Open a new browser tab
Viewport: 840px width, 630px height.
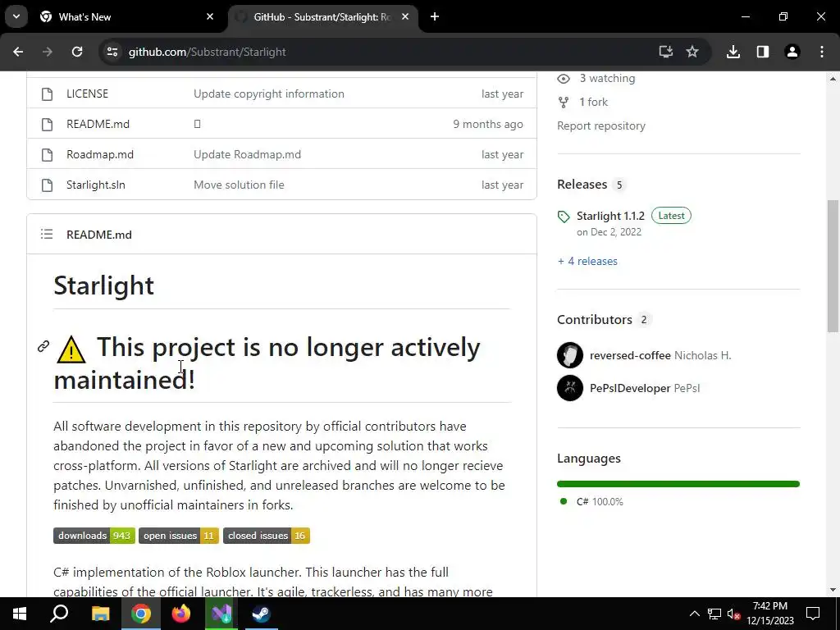point(435,16)
